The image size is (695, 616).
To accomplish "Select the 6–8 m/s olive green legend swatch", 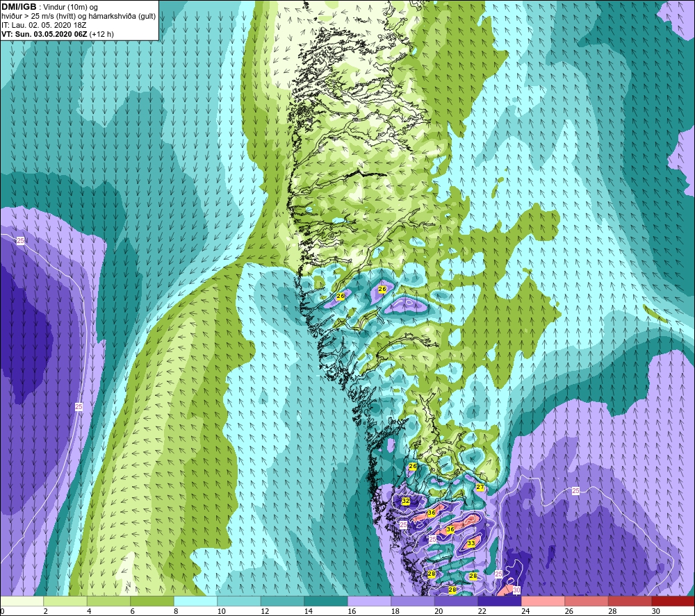I will coord(152,601).
